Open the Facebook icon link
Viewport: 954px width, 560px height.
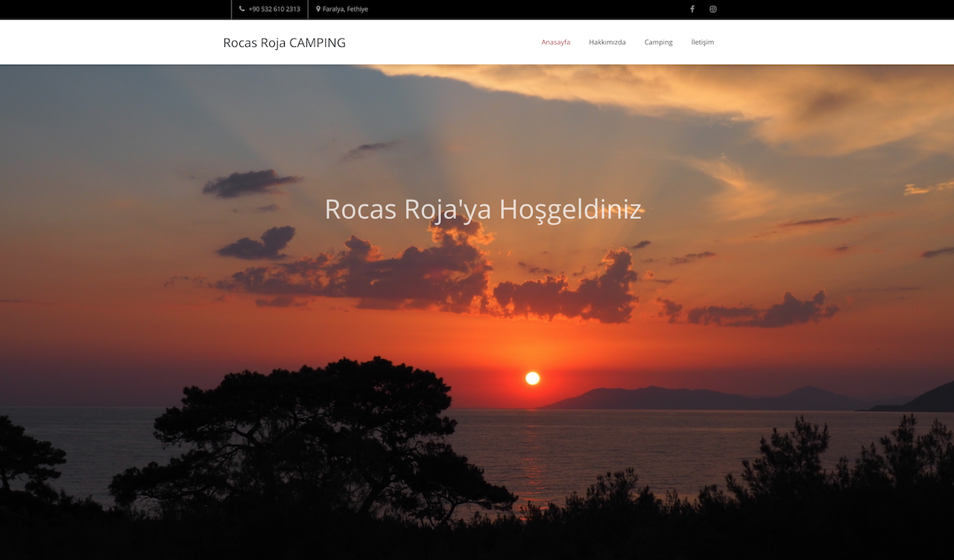coord(692,9)
